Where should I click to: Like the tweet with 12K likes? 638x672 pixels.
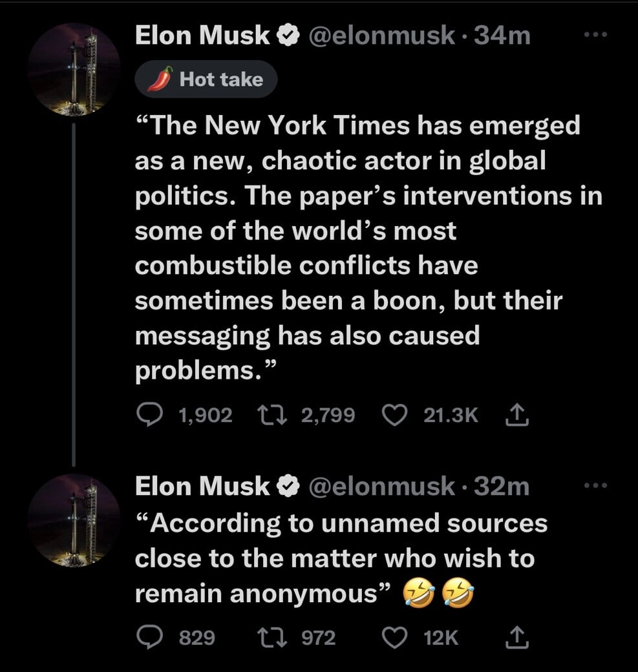[393, 638]
